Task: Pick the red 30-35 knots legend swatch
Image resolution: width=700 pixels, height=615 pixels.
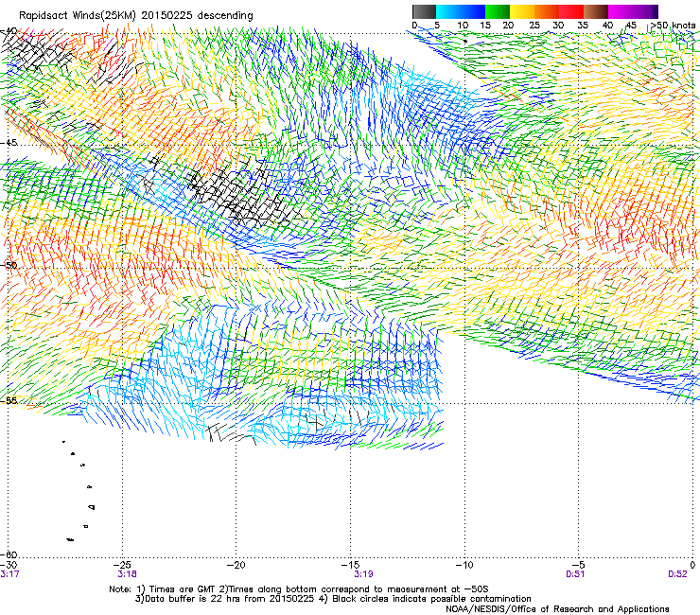Action: tap(571, 11)
